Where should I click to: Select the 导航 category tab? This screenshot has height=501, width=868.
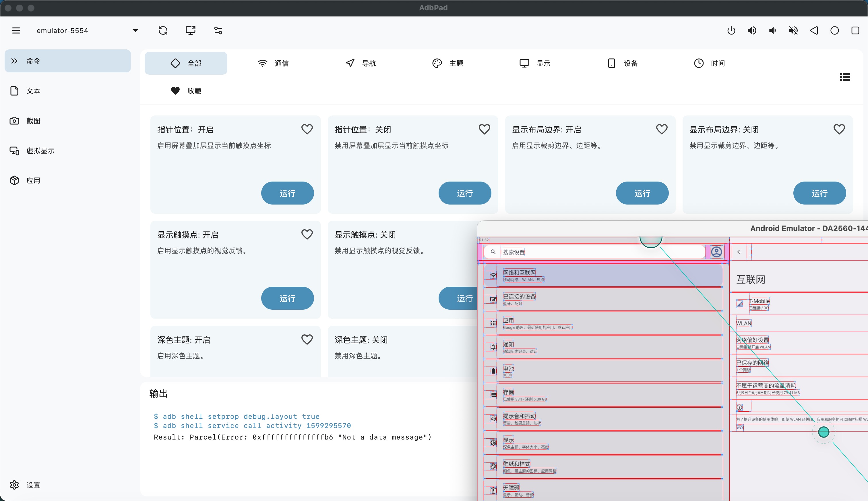click(x=360, y=63)
